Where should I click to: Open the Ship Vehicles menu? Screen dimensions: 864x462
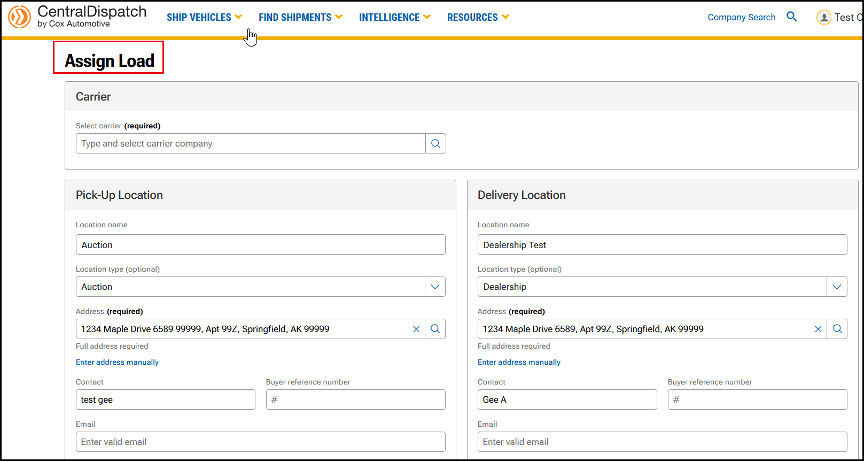coord(204,17)
